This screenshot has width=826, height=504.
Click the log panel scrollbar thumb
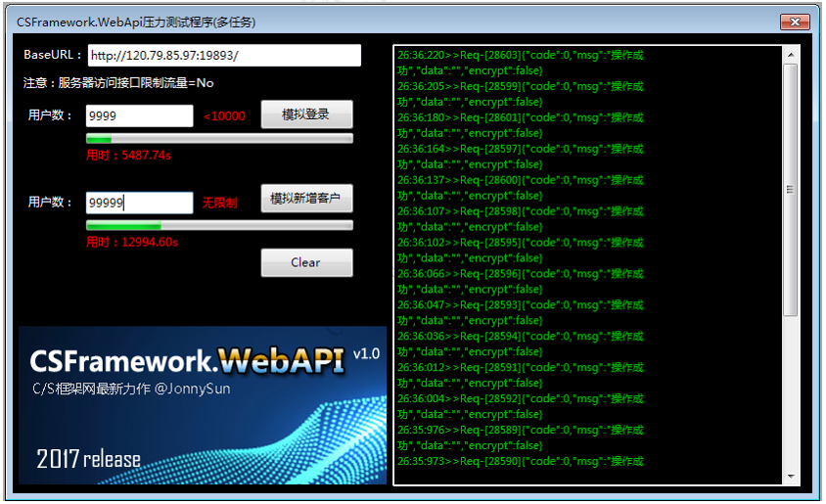coord(791,190)
